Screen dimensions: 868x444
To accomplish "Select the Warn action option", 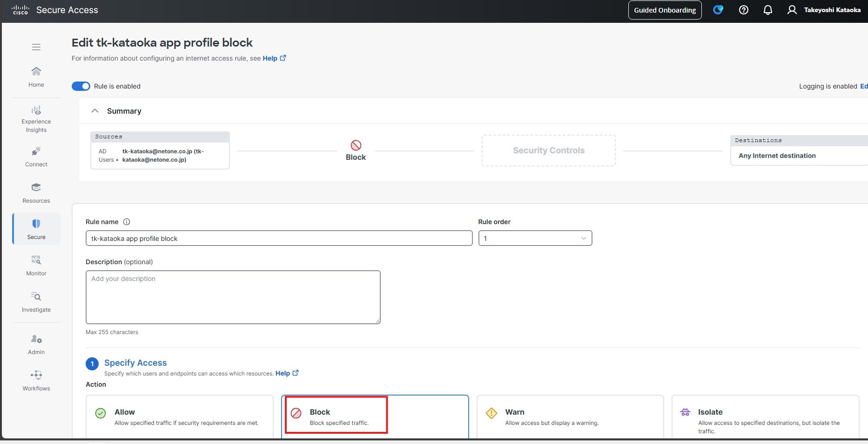I will pyautogui.click(x=570, y=417).
